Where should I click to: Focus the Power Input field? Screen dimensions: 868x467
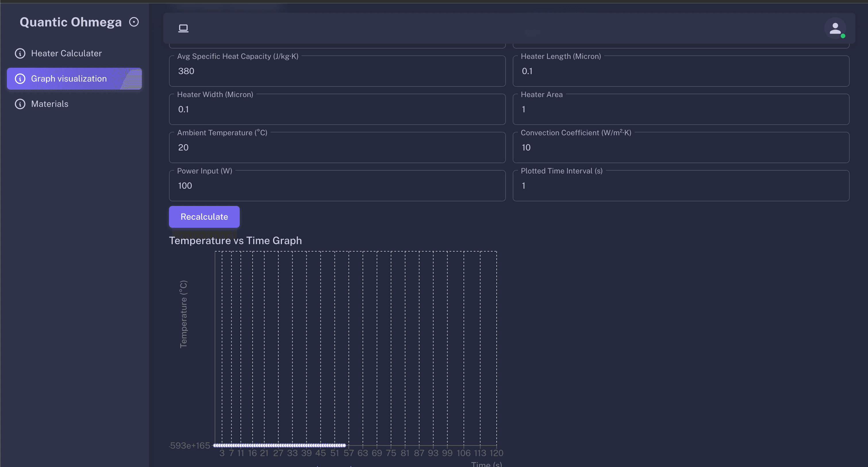tap(337, 186)
